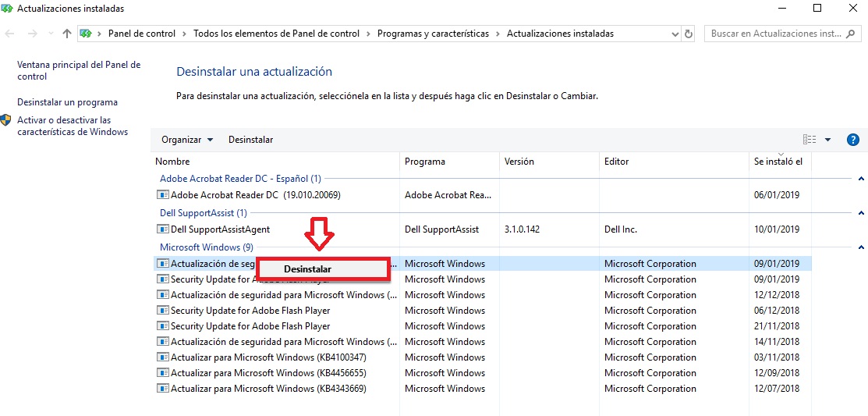This screenshot has width=868, height=416.
Task: Click Programas y características breadcrumb
Action: point(433,34)
